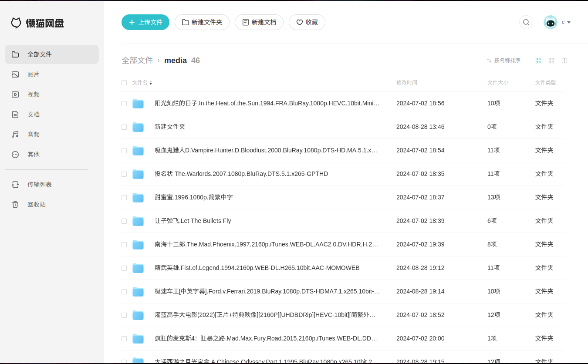Switch to list view icon
Image resolution: width=588 pixels, height=364 pixels.
coord(538,61)
